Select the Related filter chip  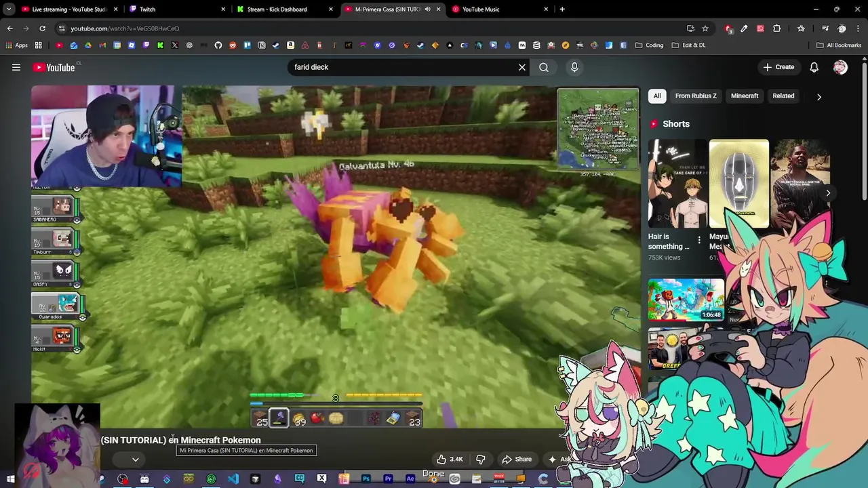(x=783, y=96)
